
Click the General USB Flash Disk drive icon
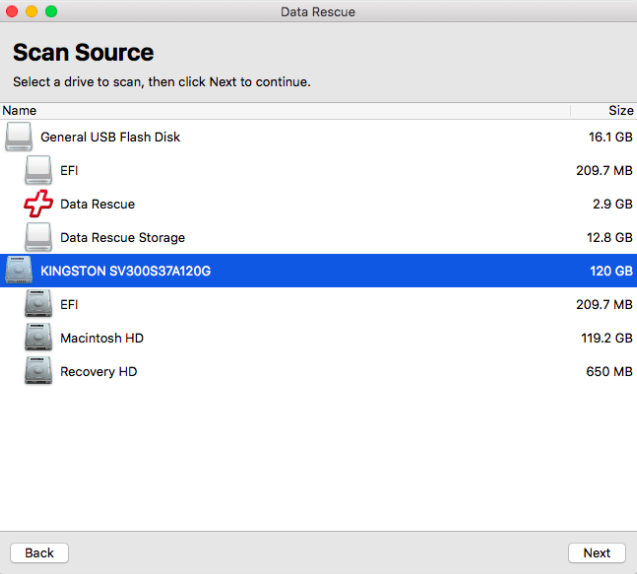pyautogui.click(x=19, y=137)
